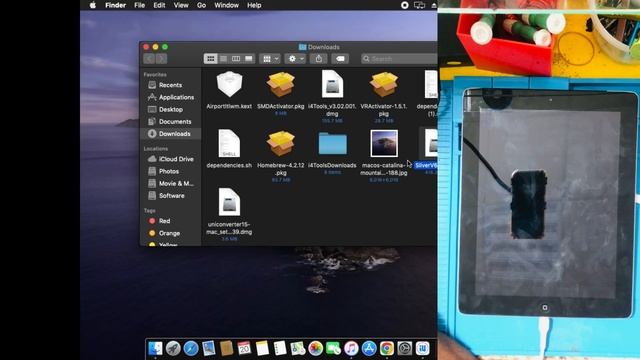Open Maps from the Dock
This screenshot has height=360, width=640.
coord(298,348)
